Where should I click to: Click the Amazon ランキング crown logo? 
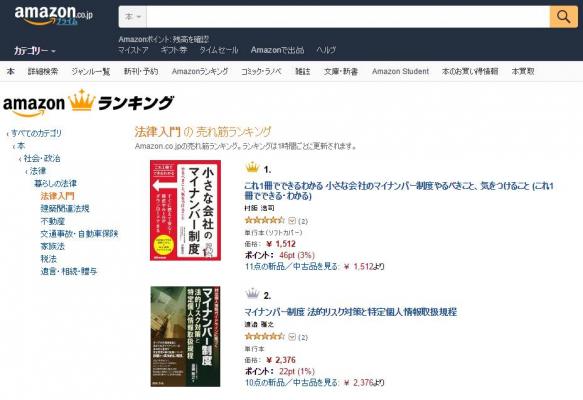tap(88, 103)
